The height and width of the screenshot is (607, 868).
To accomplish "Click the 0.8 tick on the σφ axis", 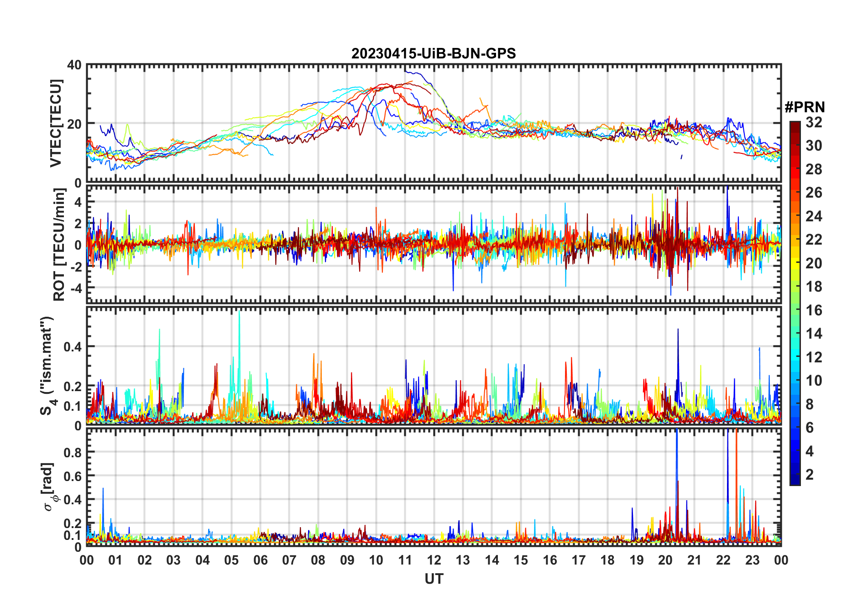I will 72,452.
